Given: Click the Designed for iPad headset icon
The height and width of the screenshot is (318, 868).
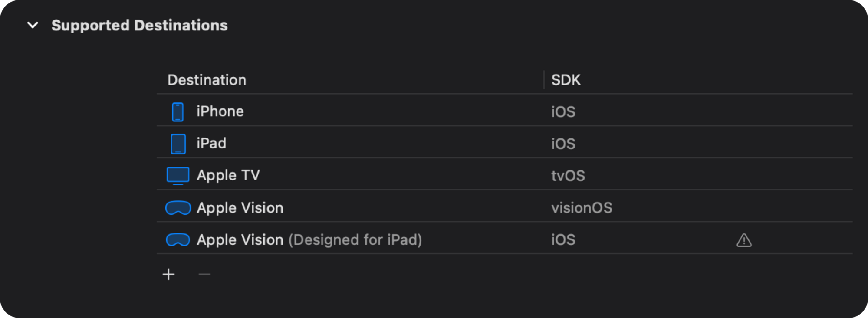Looking at the screenshot, I should point(178,240).
